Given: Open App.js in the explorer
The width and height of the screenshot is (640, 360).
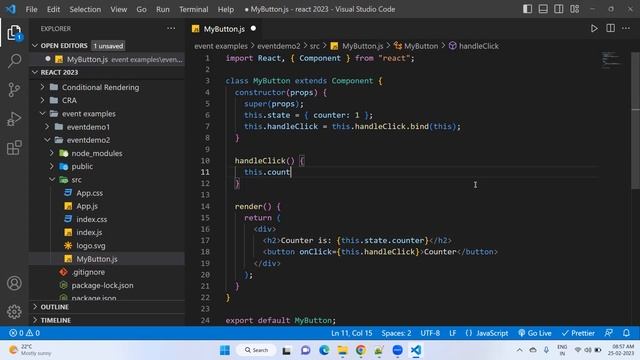Looking at the screenshot, I should (x=87, y=206).
